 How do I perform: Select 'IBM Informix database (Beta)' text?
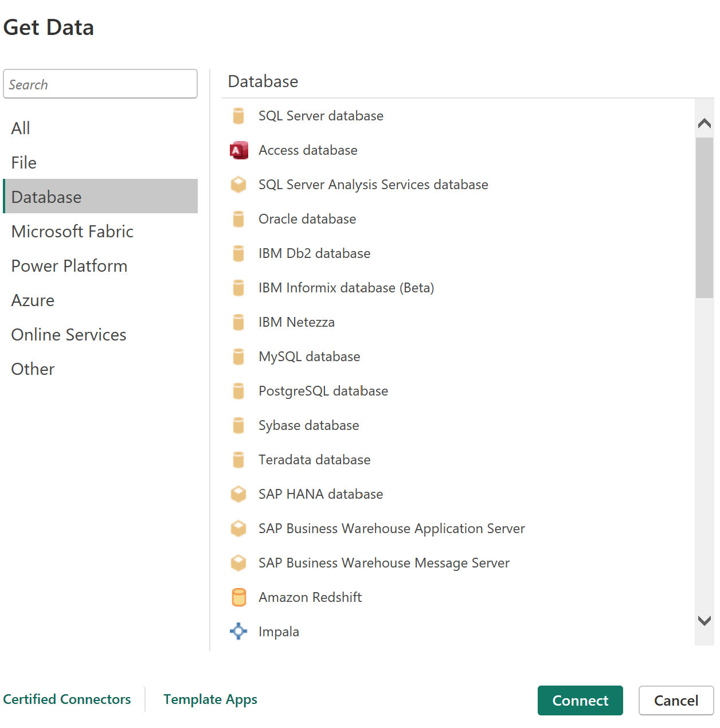point(346,288)
